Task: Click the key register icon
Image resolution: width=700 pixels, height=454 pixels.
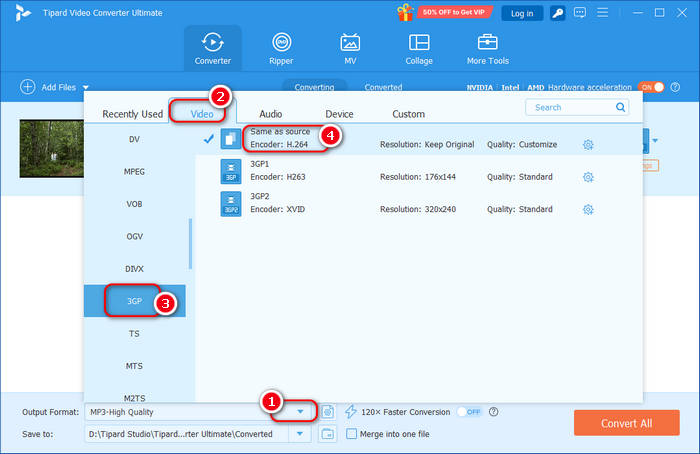Action: (557, 13)
